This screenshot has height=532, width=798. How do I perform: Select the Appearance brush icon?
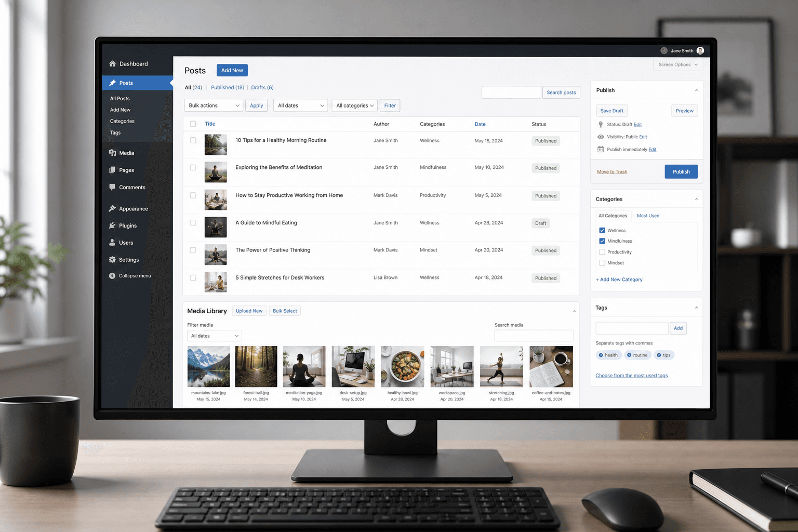pos(112,208)
